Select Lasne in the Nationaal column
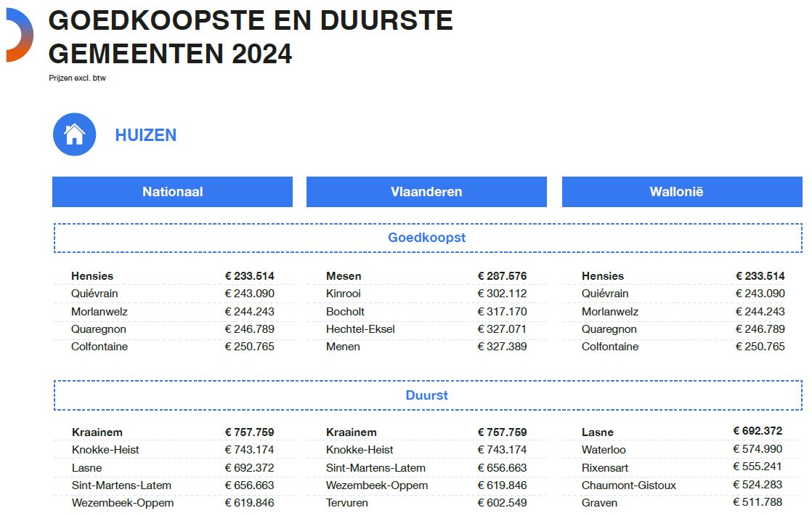The height and width of the screenshot is (516, 812). pos(86,468)
